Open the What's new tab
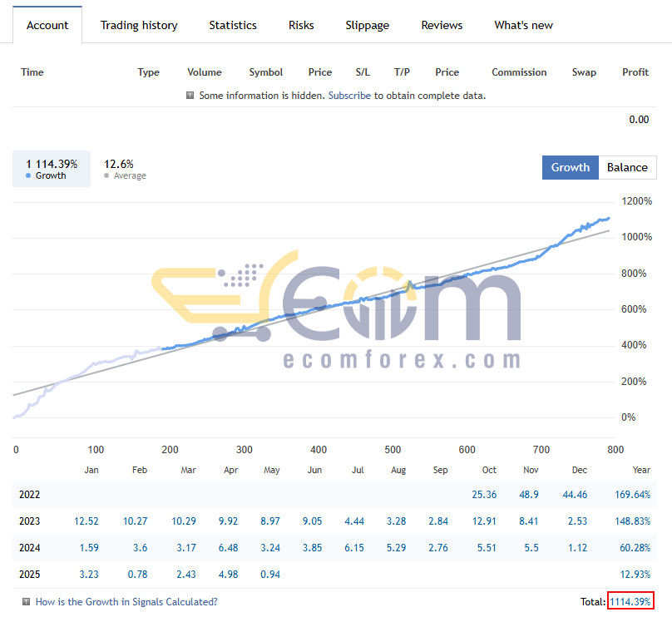This screenshot has width=672, height=617. [x=523, y=25]
